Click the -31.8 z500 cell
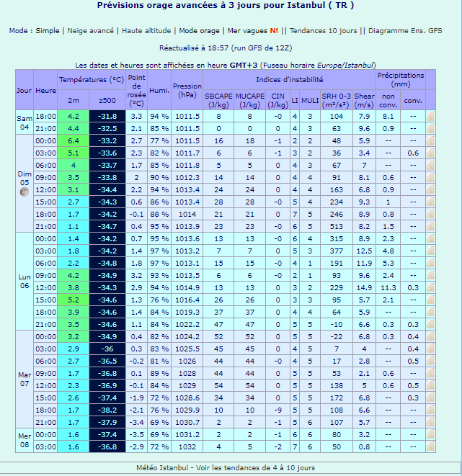Viewport: 462px width, 476px height. coord(107,116)
